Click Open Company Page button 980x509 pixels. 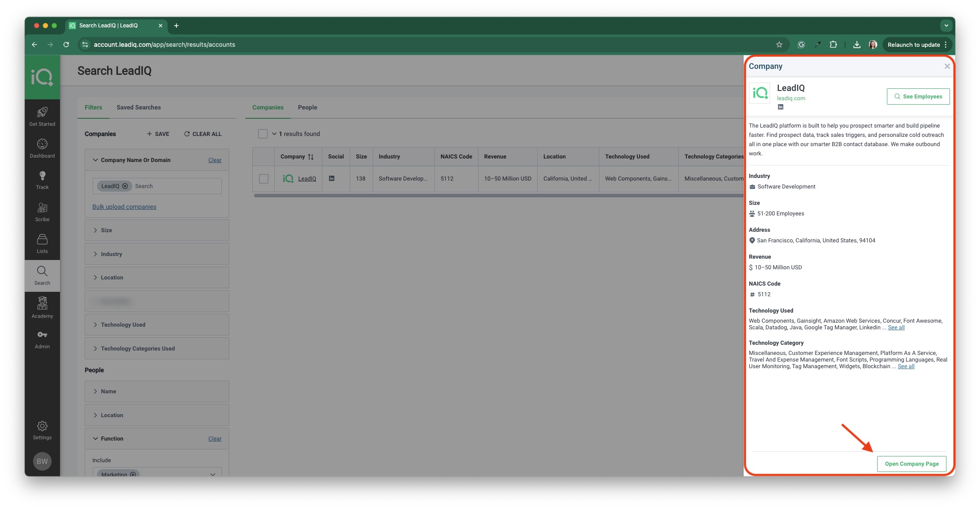pyautogui.click(x=912, y=464)
